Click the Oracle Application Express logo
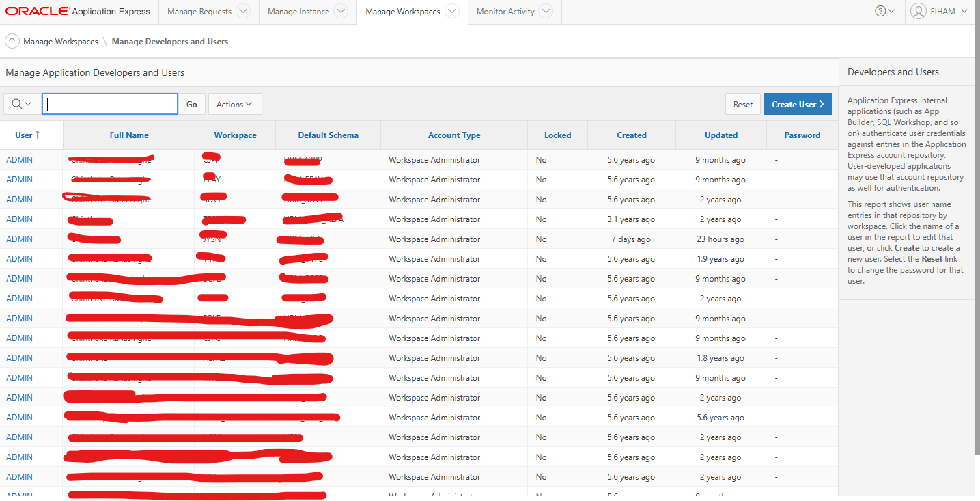 click(x=78, y=12)
